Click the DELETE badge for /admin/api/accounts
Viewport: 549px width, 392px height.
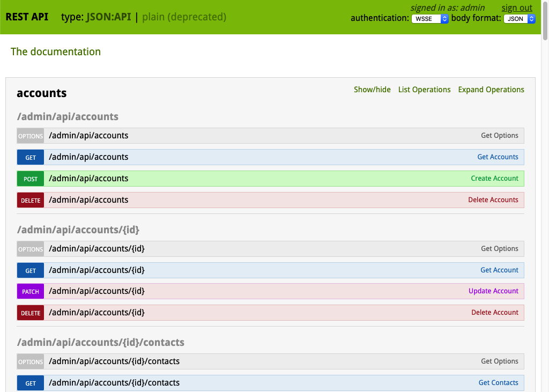tap(31, 200)
